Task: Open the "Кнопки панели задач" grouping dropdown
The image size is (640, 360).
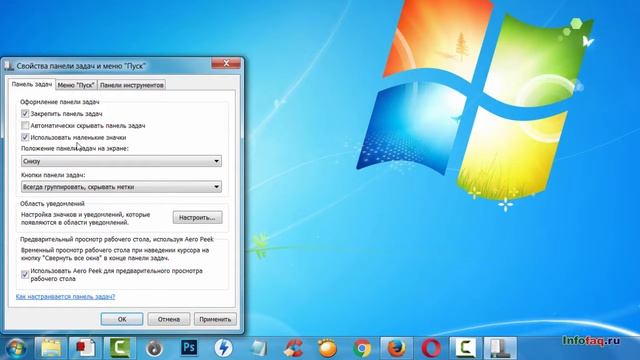Action: pyautogui.click(x=121, y=187)
